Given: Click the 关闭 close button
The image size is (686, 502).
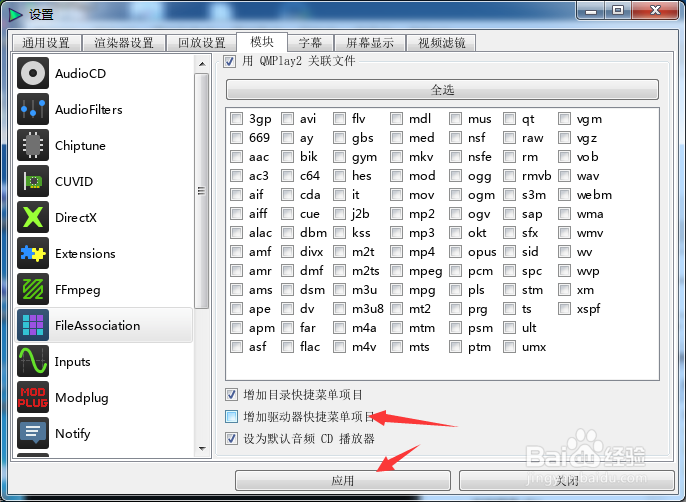Looking at the screenshot, I should [567, 481].
